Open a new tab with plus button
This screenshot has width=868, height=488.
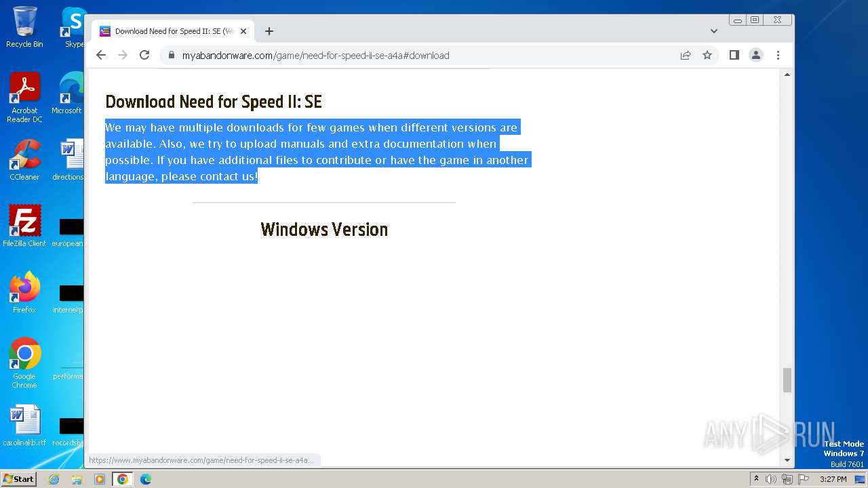pos(269,31)
